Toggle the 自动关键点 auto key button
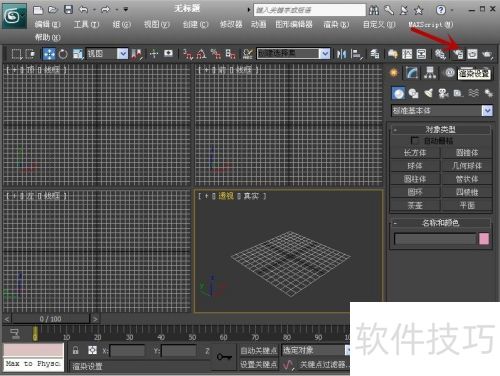 click(x=259, y=351)
